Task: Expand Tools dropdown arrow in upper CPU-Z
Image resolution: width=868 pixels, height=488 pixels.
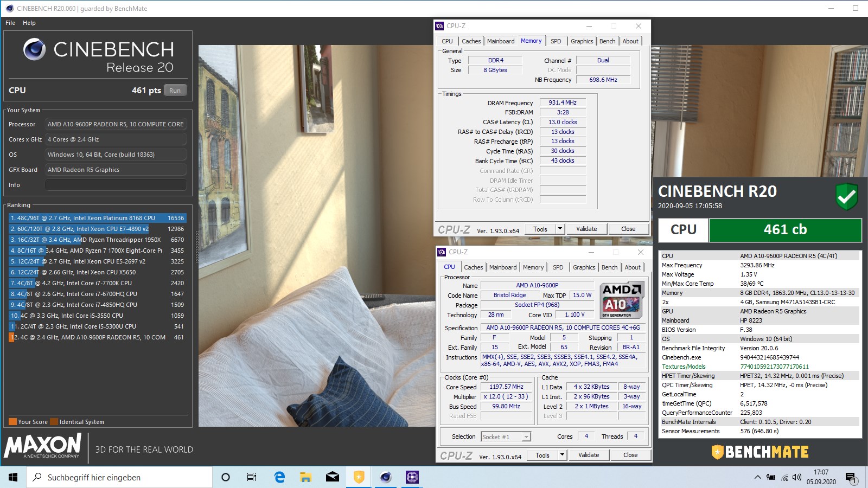Action: [x=560, y=229]
